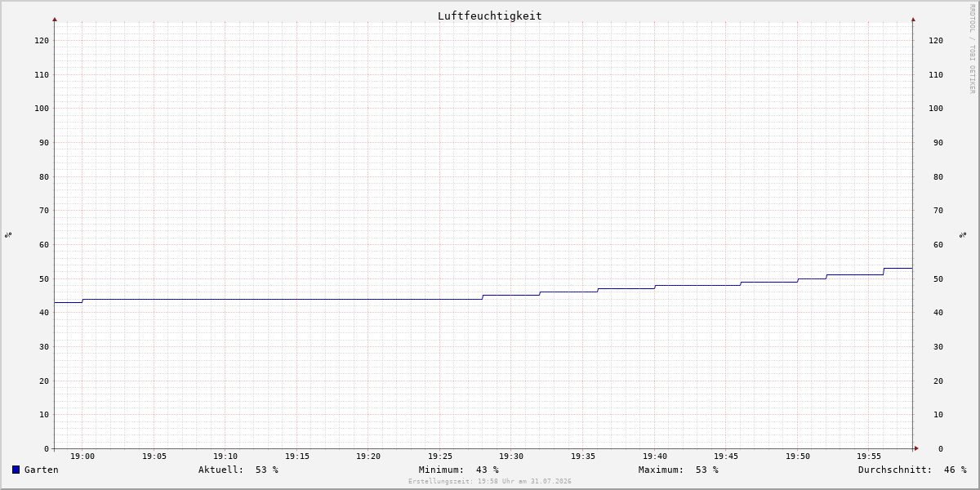The image size is (980, 490).
Task: Click the red arrow atop the left y-axis
Action: tap(55, 19)
